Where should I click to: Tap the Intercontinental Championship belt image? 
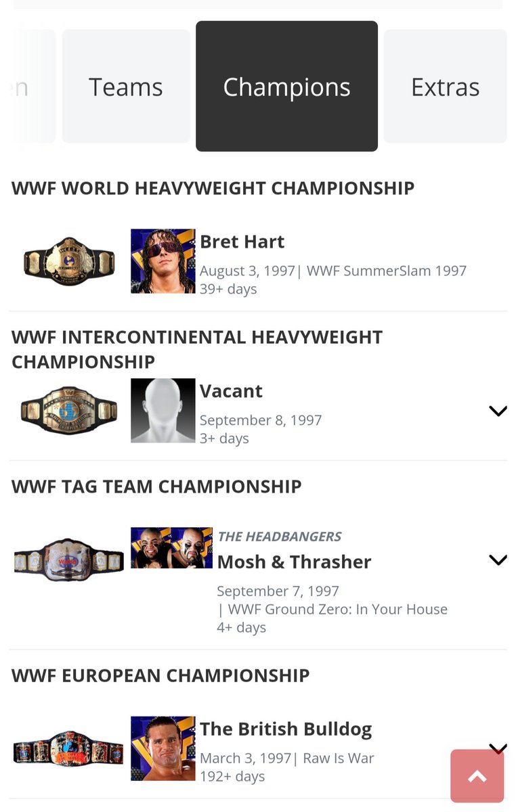(69, 411)
